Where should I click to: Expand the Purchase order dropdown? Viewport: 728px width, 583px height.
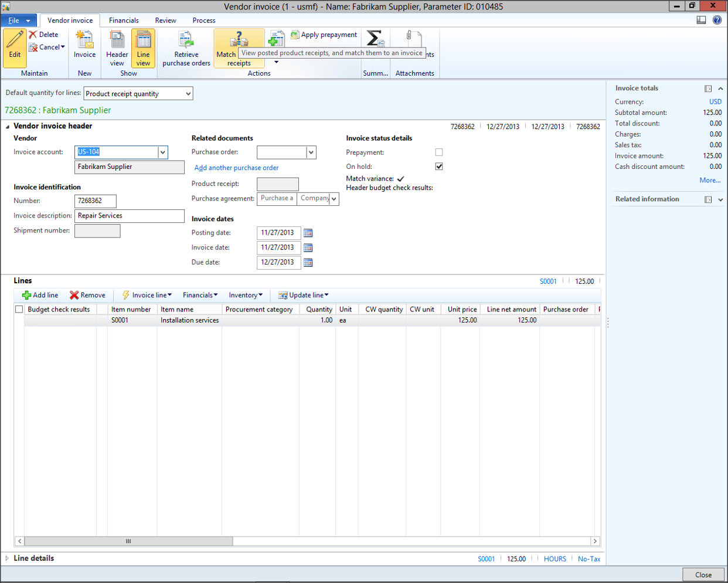(x=311, y=152)
